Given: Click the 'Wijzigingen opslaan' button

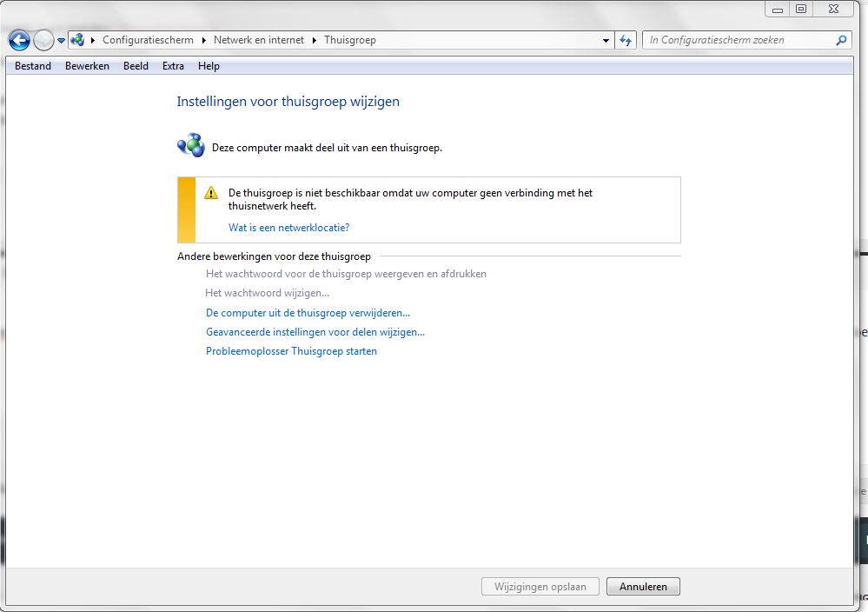Looking at the screenshot, I should click(x=540, y=587).
